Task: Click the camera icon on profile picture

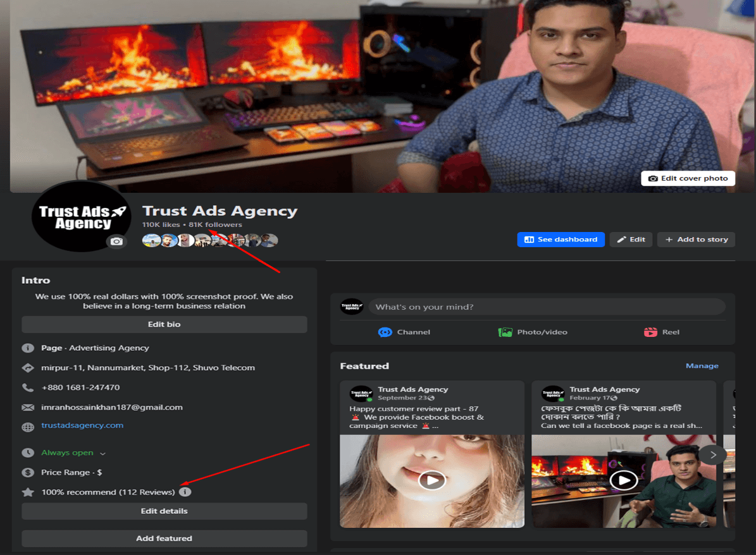Action: click(116, 241)
